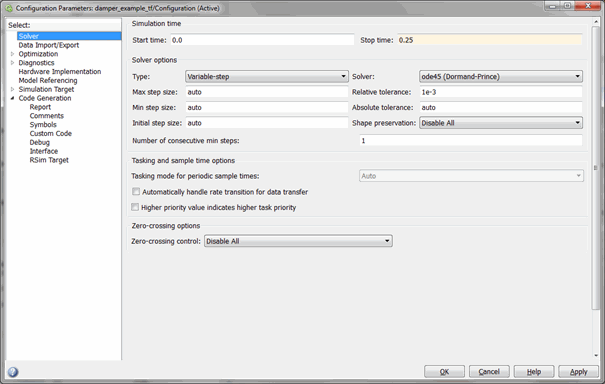Click the Stop time input field
Image resolution: width=605 pixels, height=384 pixels.
tap(490, 40)
